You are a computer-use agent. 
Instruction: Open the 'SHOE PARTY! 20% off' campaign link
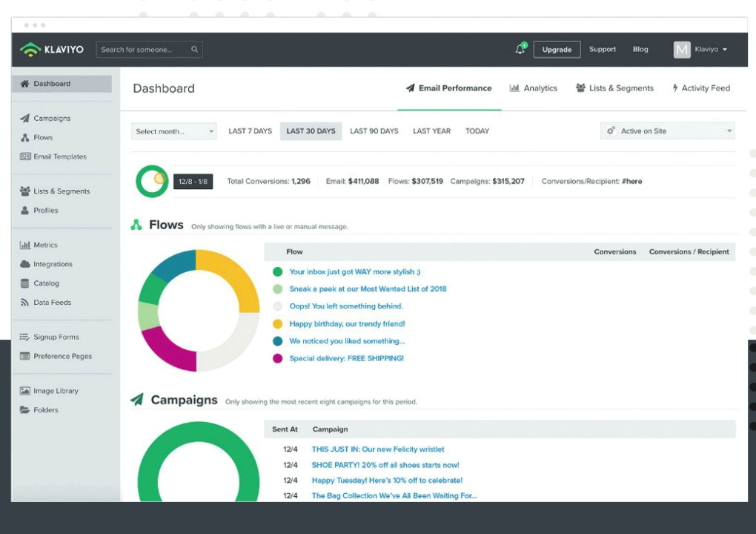pos(385,465)
